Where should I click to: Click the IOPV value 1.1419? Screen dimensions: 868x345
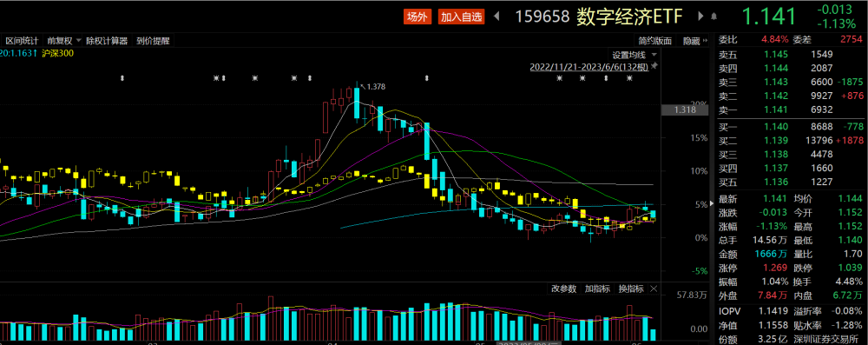tap(773, 312)
